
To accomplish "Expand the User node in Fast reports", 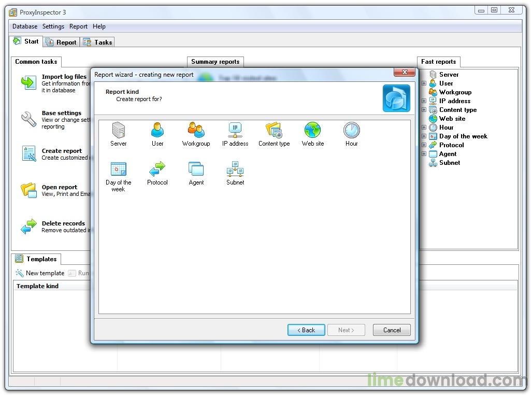I will point(424,83).
